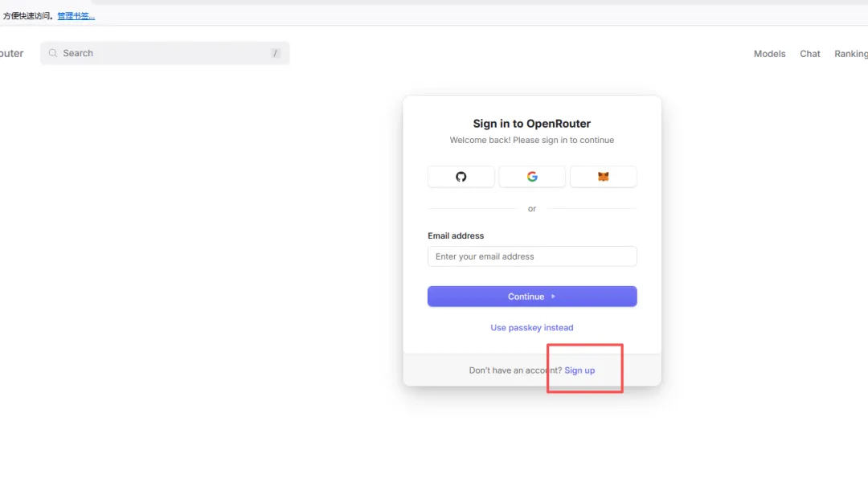Open the Models page in top navigation

pyautogui.click(x=769, y=54)
